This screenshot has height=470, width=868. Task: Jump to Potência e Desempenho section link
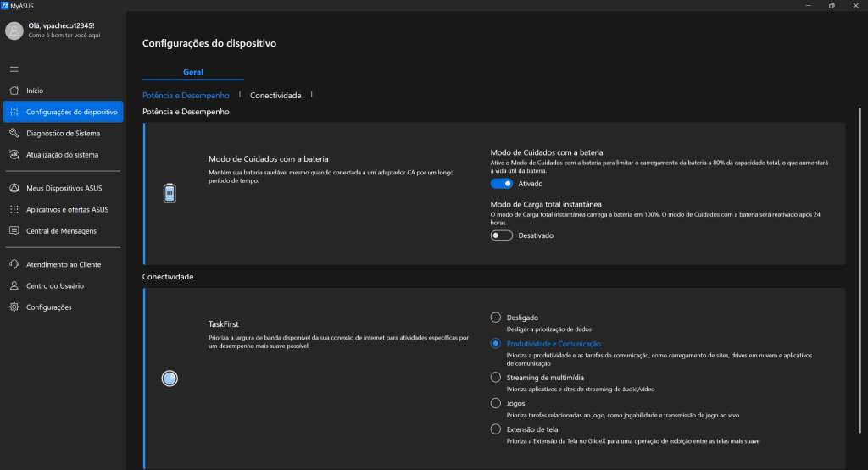point(186,95)
